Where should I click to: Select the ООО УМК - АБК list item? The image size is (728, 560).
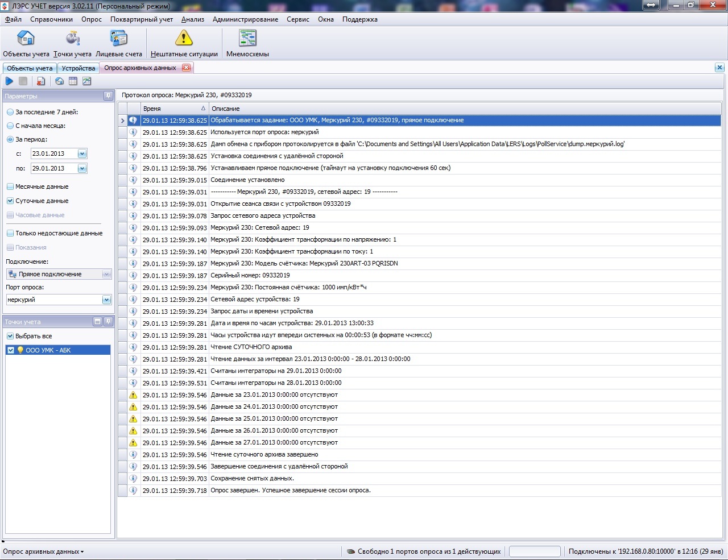[x=58, y=350]
